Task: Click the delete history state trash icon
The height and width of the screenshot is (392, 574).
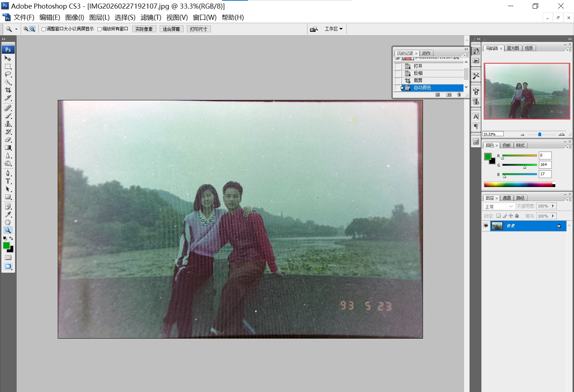Action: [459, 95]
